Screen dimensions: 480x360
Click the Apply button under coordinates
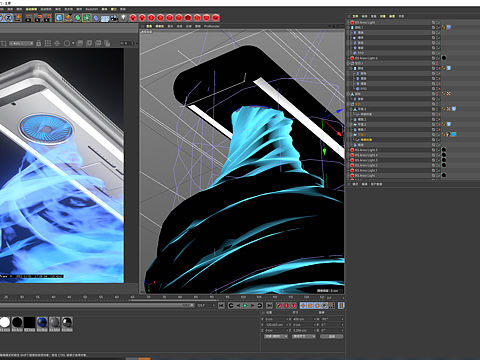tap(332, 337)
